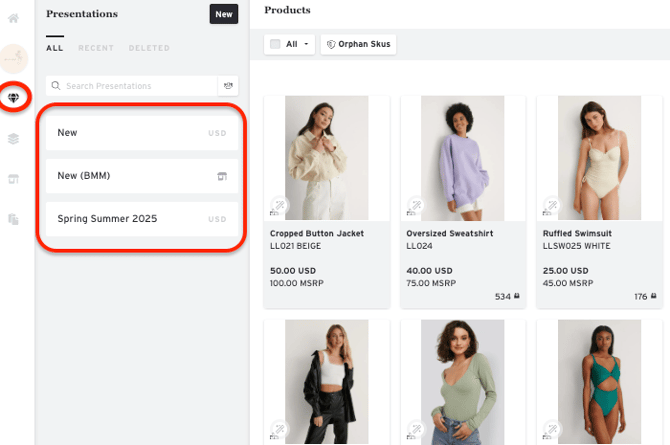Image resolution: width=670 pixels, height=445 pixels.
Task: Click the magic wand icon on Oversized Sweatshirt
Action: (414, 206)
